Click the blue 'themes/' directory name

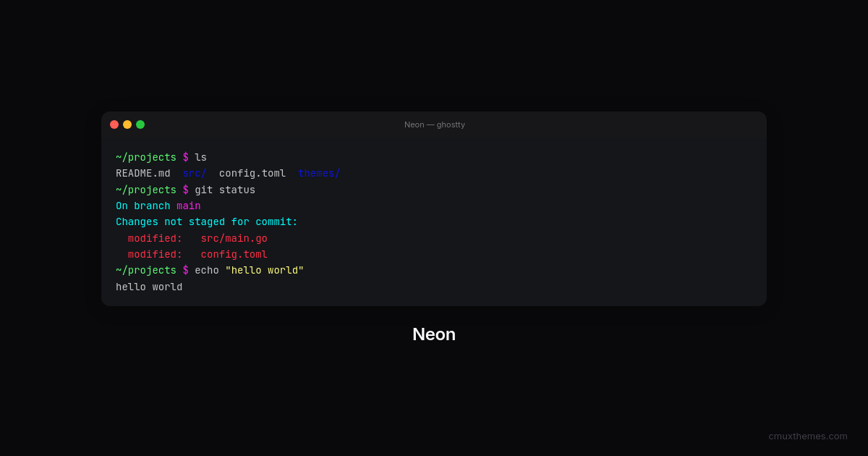[x=319, y=174]
